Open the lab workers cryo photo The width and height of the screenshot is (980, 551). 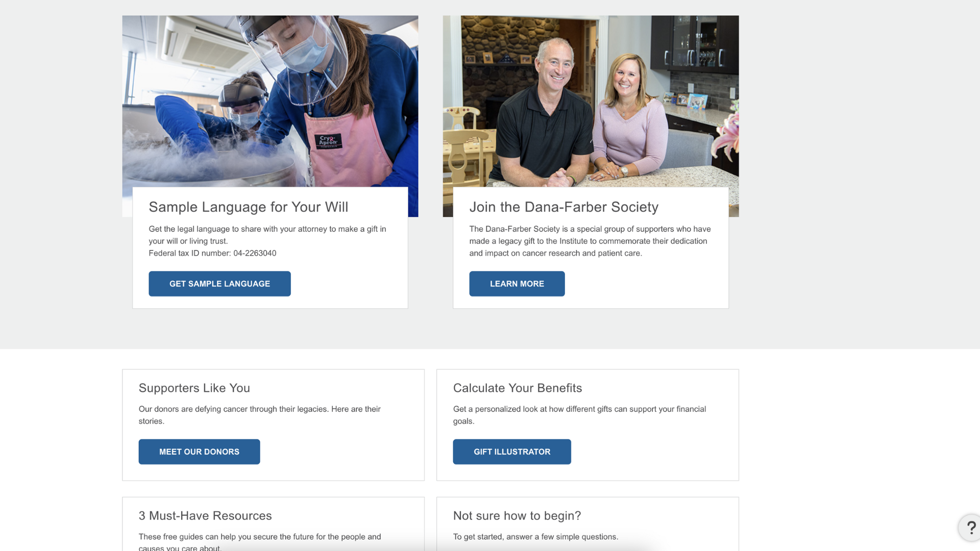point(270,101)
